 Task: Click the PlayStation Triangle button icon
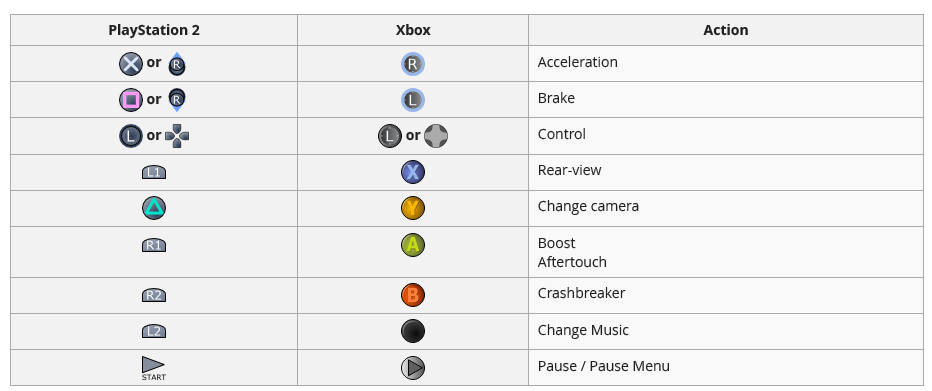click(154, 208)
